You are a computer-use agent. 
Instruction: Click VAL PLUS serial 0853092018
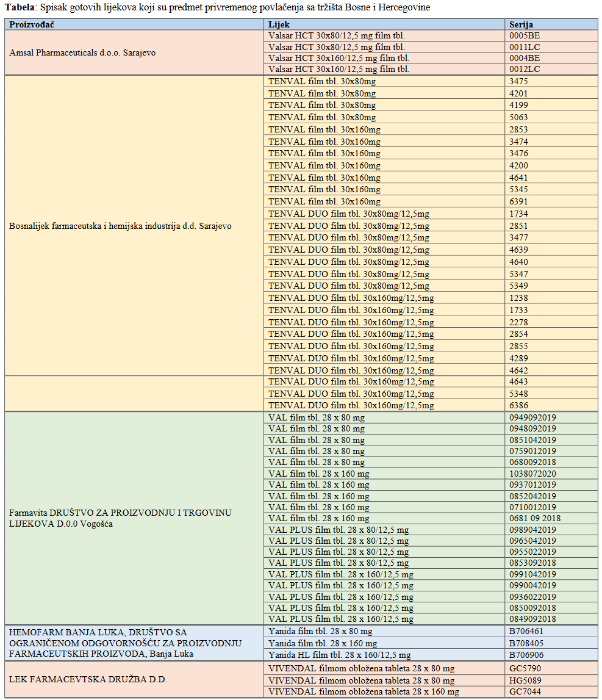click(533, 563)
